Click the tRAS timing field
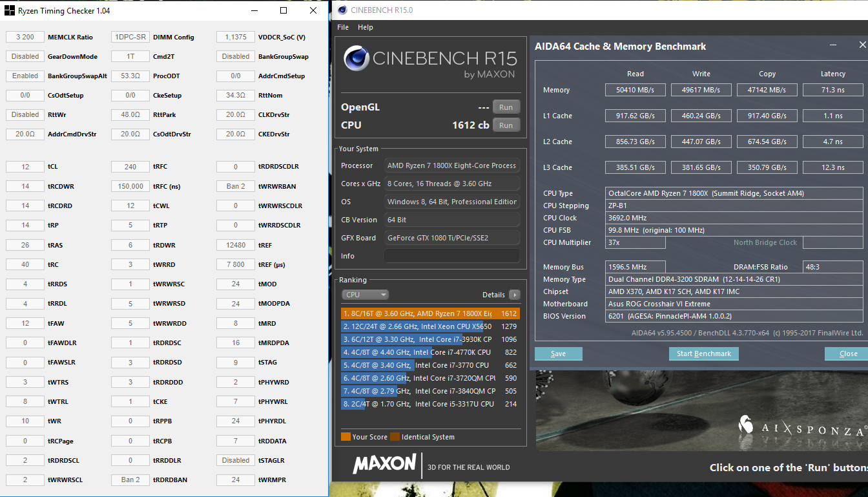This screenshot has width=868, height=497. coord(25,245)
